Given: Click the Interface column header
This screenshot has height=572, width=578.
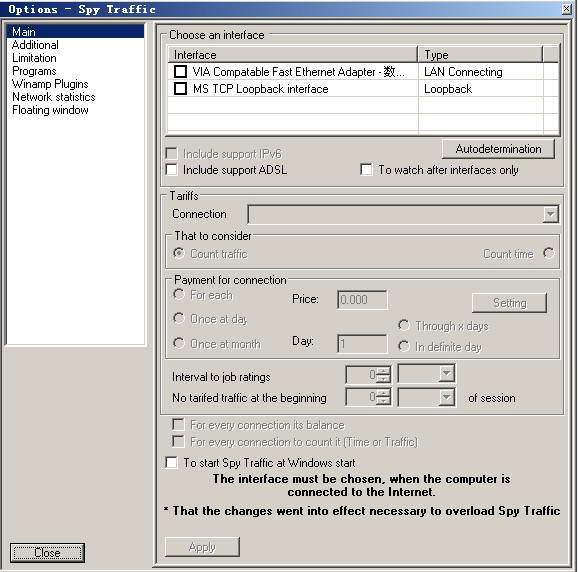Looking at the screenshot, I should tap(292, 55).
